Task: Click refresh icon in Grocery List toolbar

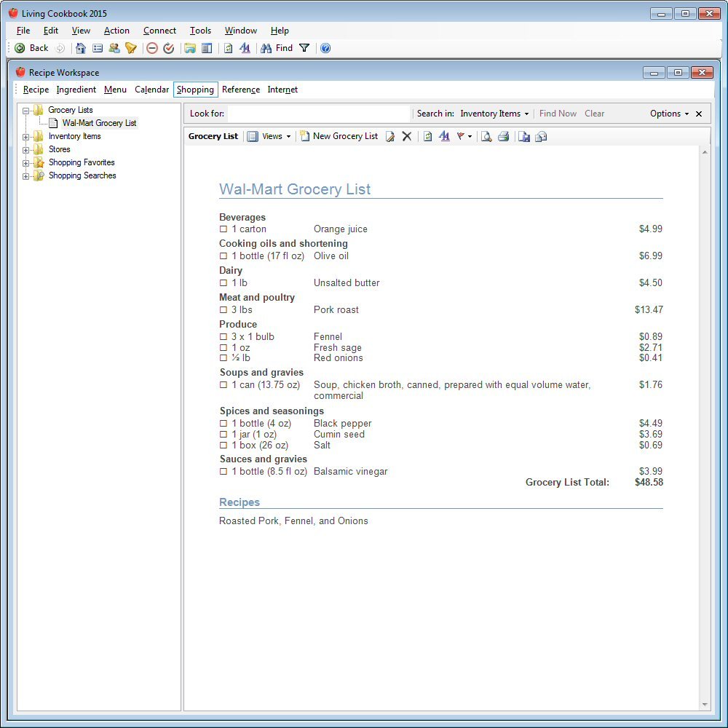Action: pyautogui.click(x=427, y=136)
